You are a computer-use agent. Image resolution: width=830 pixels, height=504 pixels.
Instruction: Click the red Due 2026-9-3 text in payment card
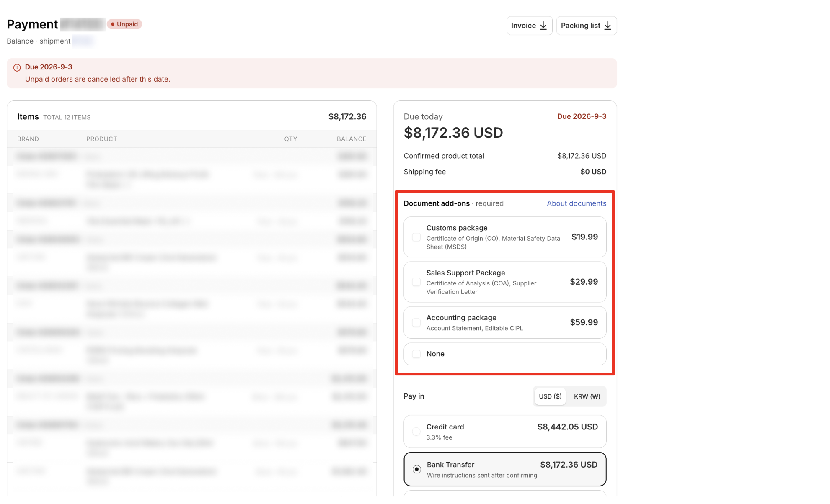[582, 116]
